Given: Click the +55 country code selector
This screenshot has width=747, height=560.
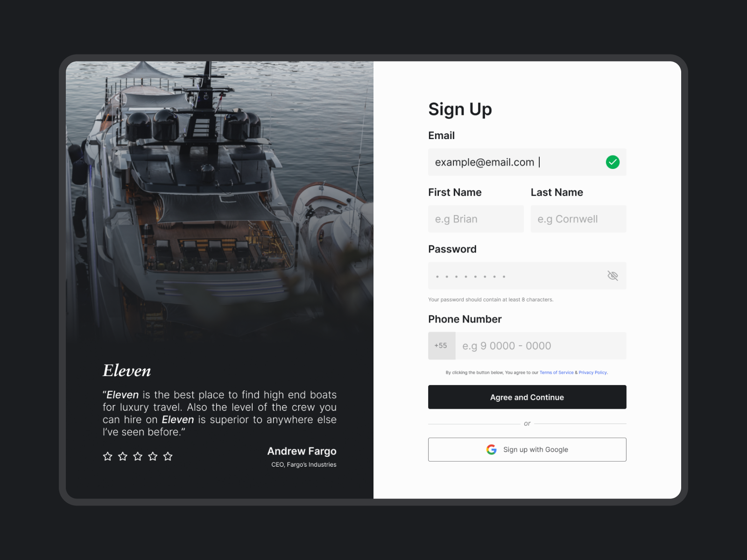Looking at the screenshot, I should 441,345.
